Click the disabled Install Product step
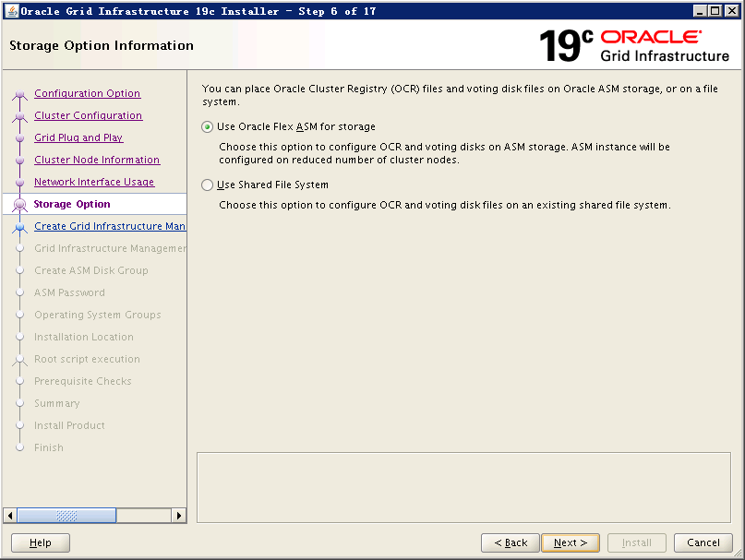 pos(69,425)
